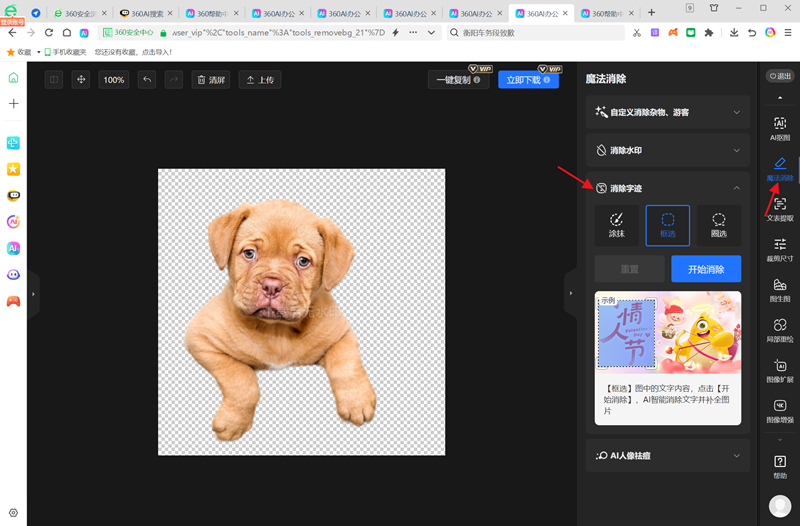Click the undo arrow in canvas toolbar
800x526 pixels.
[x=147, y=80]
